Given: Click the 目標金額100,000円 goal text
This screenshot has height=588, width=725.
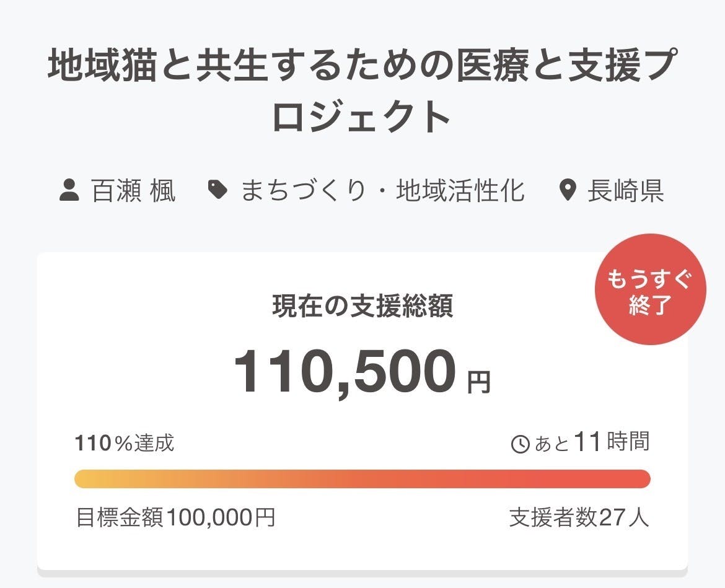Looking at the screenshot, I should pyautogui.click(x=175, y=517).
